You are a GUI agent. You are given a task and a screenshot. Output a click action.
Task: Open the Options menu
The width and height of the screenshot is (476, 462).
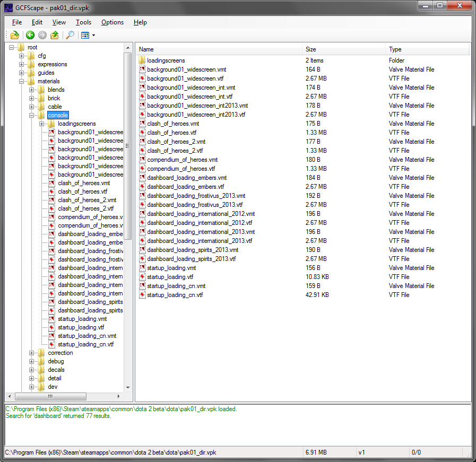point(112,22)
